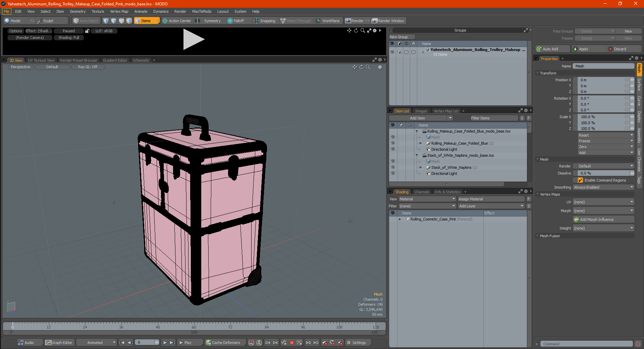Image resolution: width=644 pixels, height=349 pixels.
Task: Open preview pane gear settings
Action: (375, 31)
